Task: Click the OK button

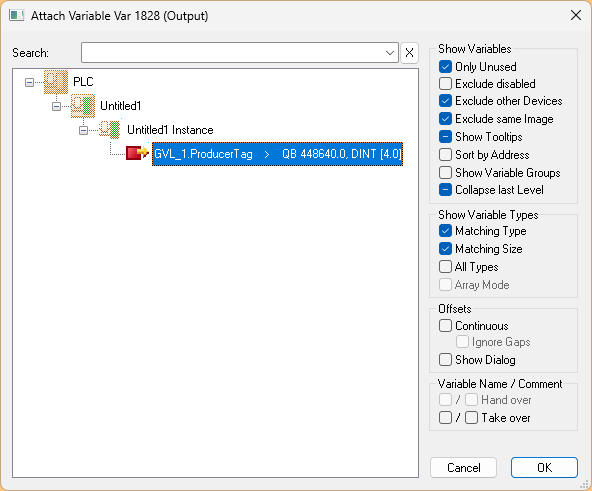Action: (x=544, y=468)
